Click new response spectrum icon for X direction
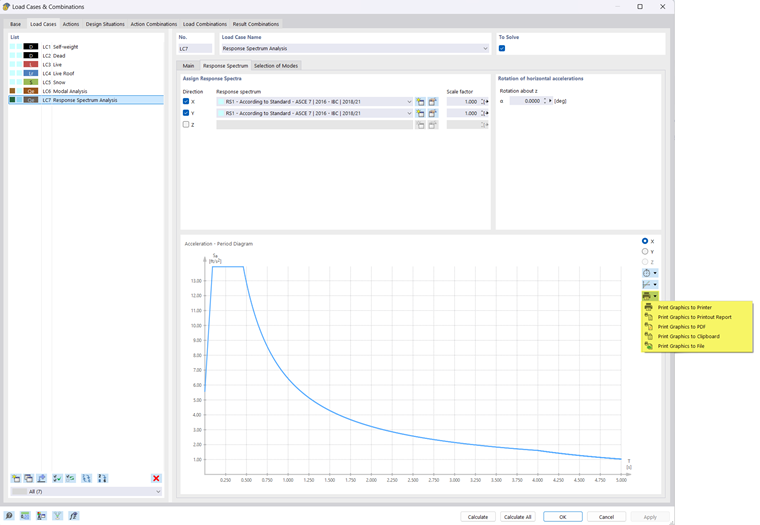 420,102
